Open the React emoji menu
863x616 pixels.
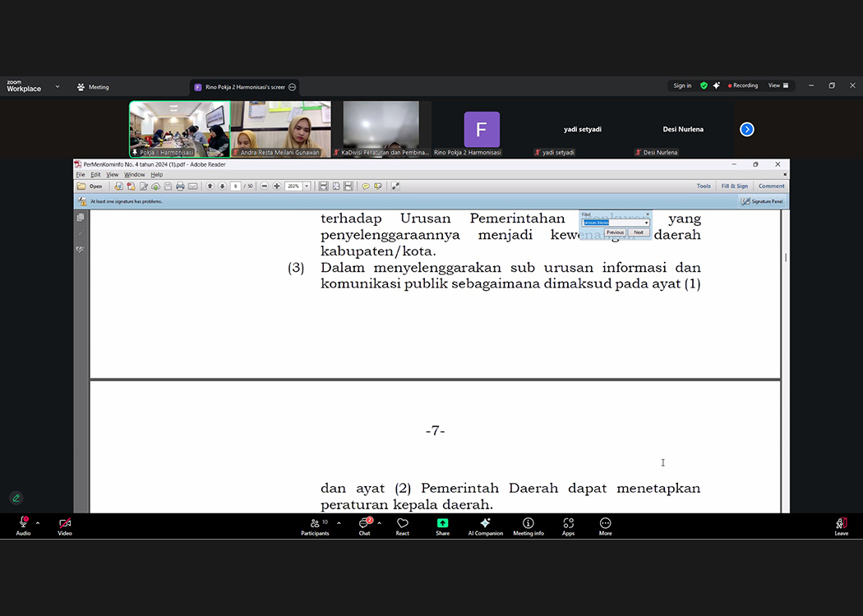[x=402, y=526]
